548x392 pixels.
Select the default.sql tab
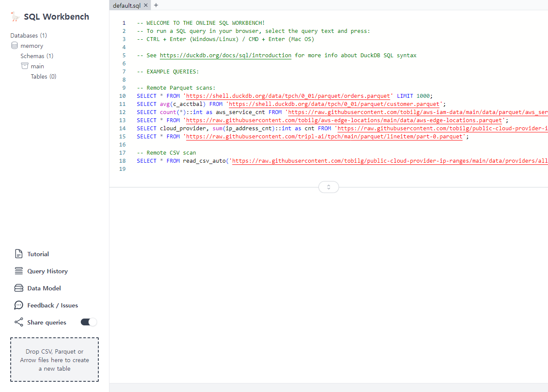click(127, 5)
